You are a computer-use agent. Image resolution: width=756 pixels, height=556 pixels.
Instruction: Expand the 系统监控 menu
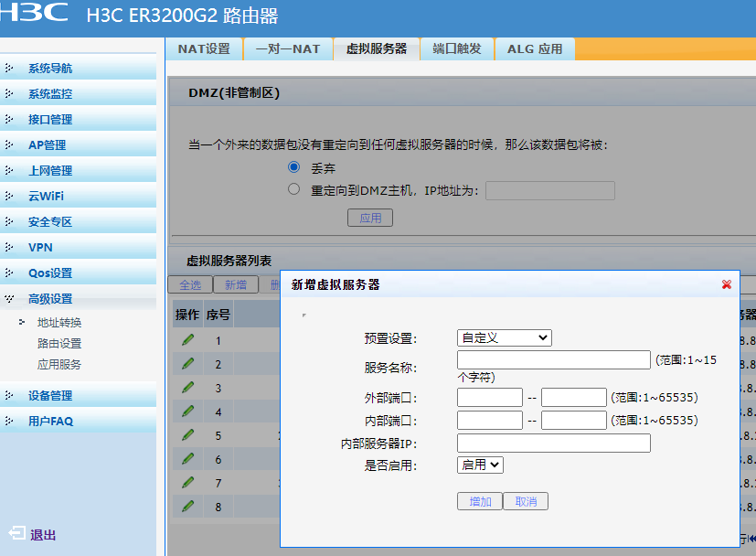[78, 94]
